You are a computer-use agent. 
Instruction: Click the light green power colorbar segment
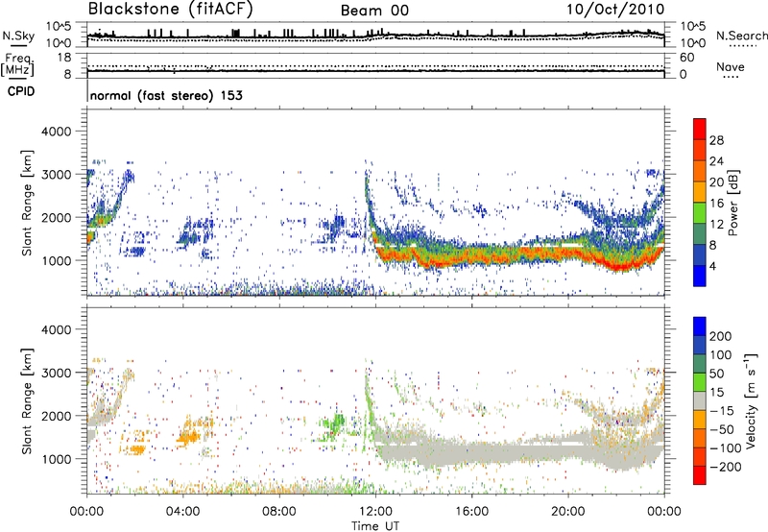pos(700,212)
